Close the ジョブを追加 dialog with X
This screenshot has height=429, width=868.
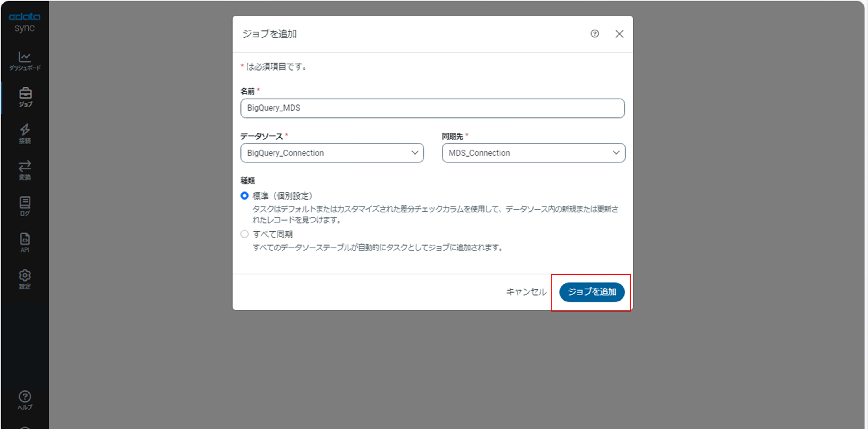[x=619, y=34]
